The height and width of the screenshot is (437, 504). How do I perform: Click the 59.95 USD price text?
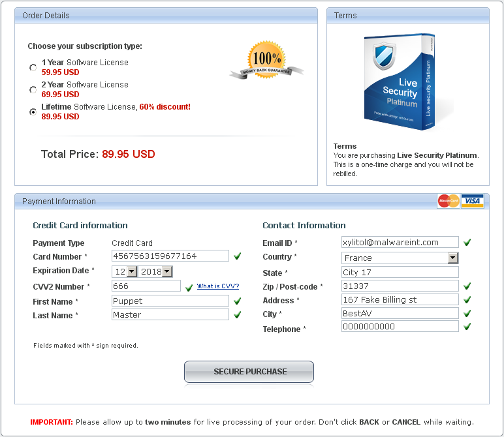[x=61, y=72]
